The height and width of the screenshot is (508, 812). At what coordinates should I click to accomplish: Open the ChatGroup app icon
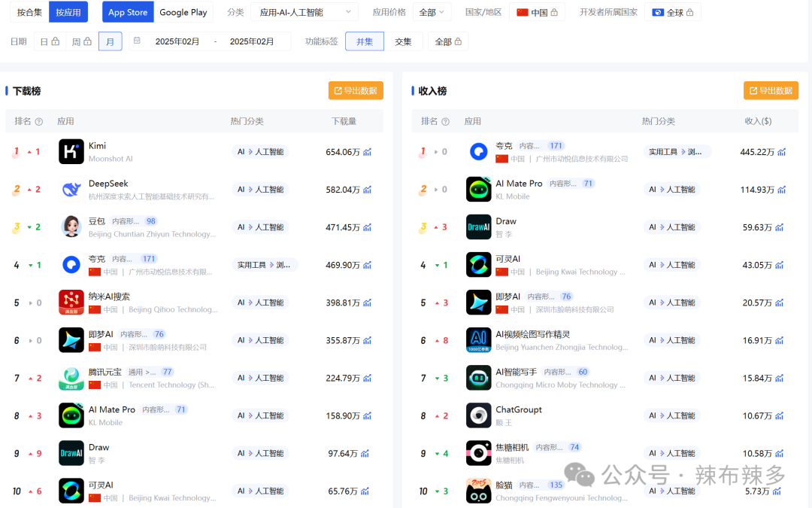click(x=479, y=415)
